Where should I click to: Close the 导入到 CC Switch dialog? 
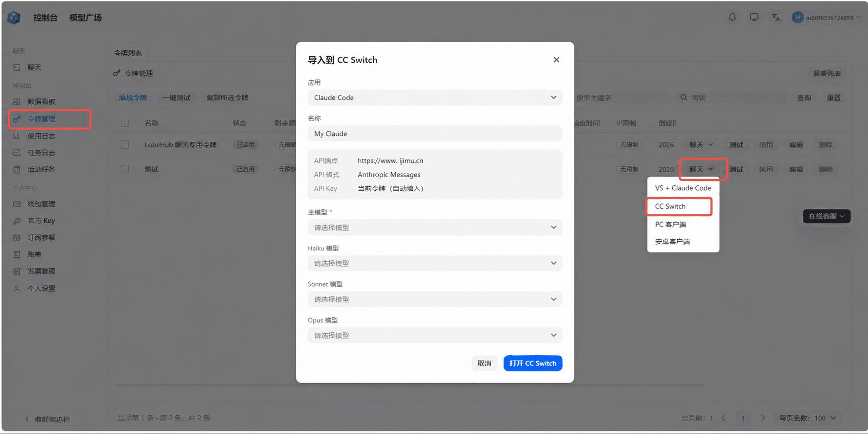[556, 60]
